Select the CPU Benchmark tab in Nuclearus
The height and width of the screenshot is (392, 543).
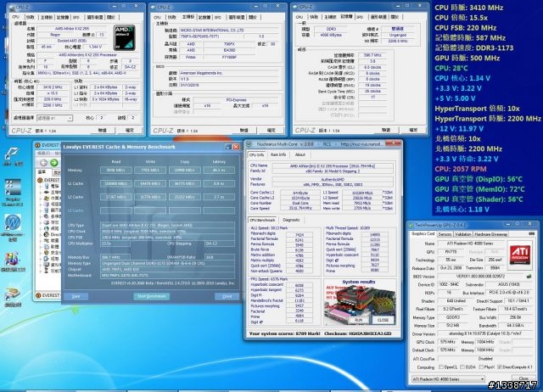click(262, 220)
